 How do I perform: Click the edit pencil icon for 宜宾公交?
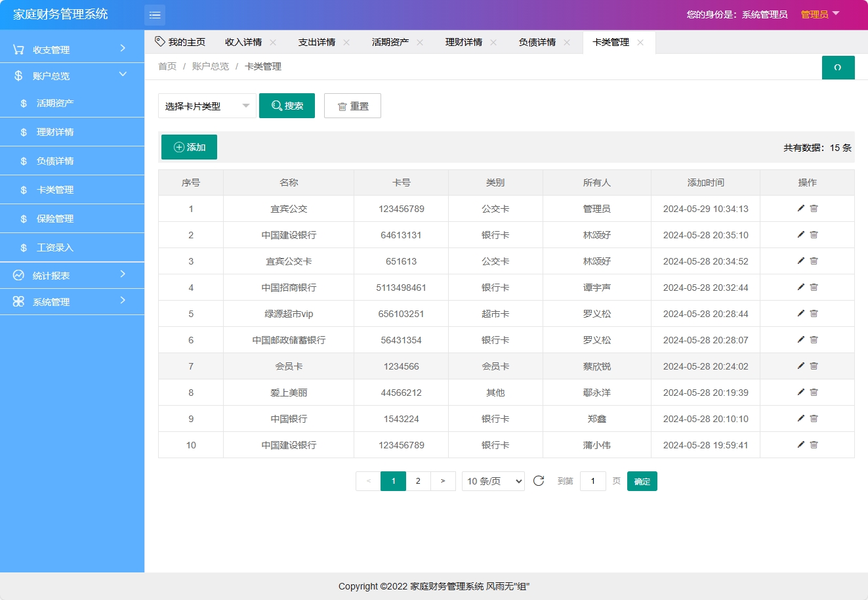(x=800, y=208)
